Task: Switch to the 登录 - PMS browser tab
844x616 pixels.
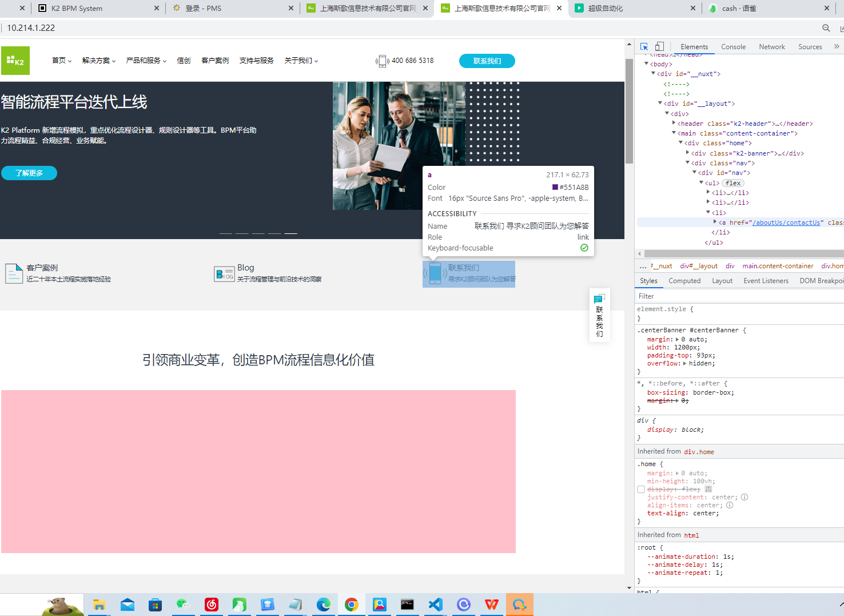Action: pyautogui.click(x=232, y=8)
